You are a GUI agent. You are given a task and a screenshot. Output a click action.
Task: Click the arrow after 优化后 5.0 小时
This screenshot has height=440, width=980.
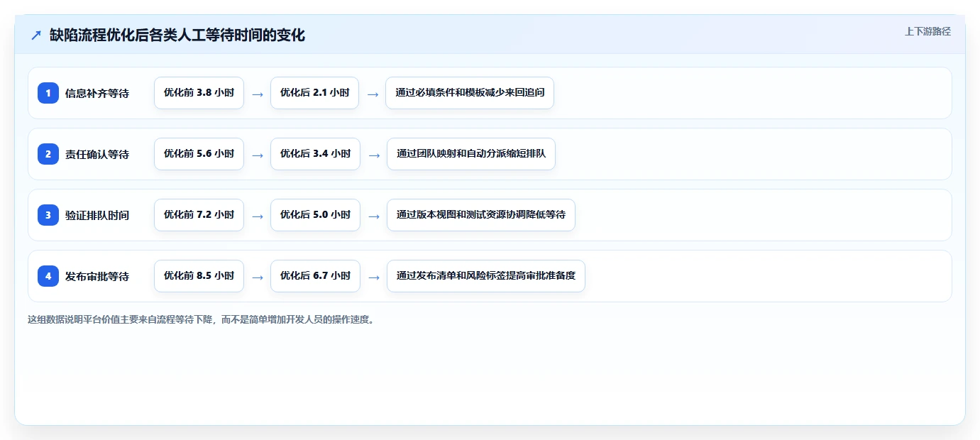[374, 216]
